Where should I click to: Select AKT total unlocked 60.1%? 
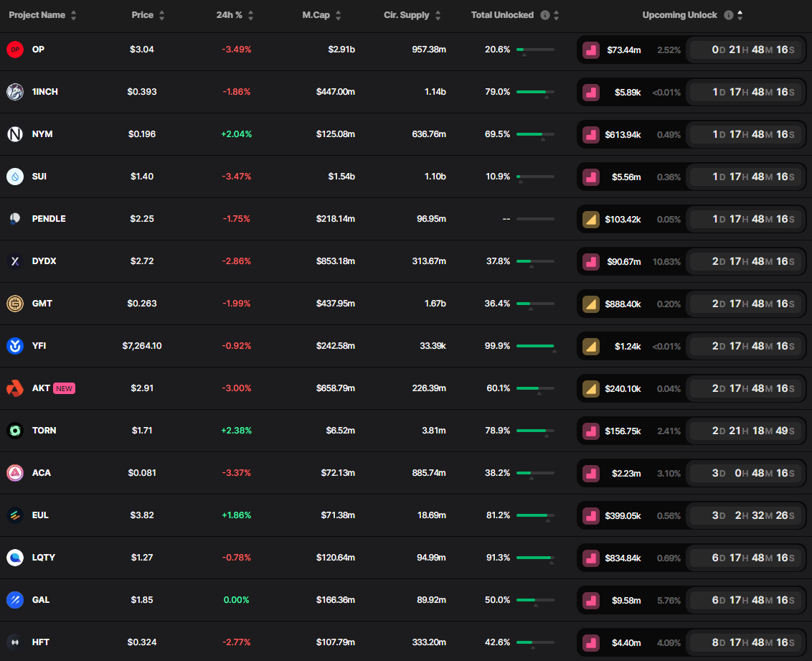tap(499, 388)
